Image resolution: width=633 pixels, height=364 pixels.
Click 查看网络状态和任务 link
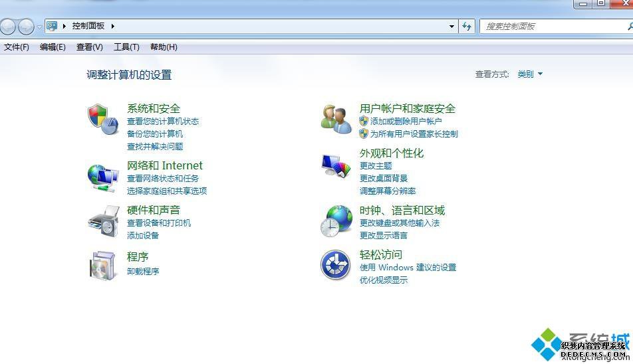click(163, 178)
